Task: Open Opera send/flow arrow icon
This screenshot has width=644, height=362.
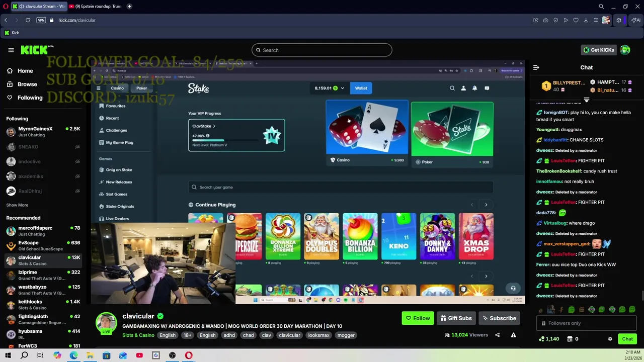Action: pos(566,20)
